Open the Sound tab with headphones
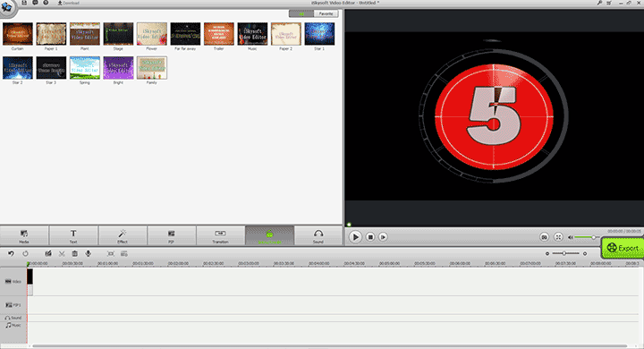Screen dimensions: 644x349 click(x=318, y=236)
